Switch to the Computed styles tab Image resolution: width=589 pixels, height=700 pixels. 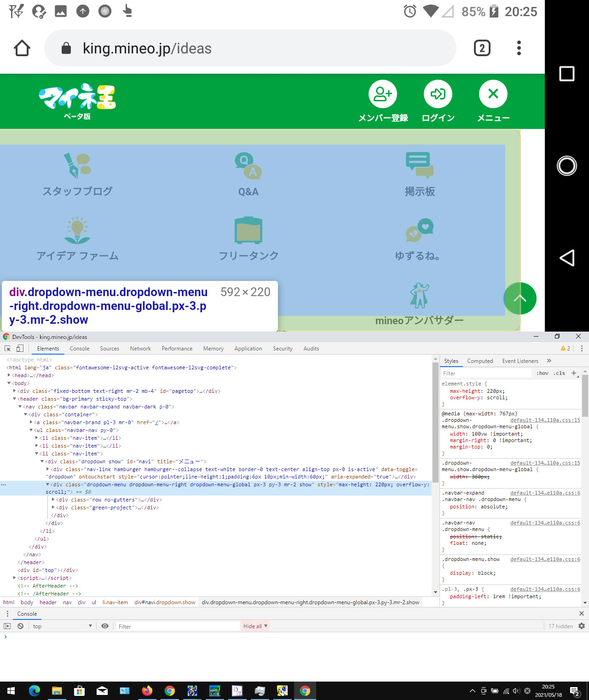tap(480, 361)
